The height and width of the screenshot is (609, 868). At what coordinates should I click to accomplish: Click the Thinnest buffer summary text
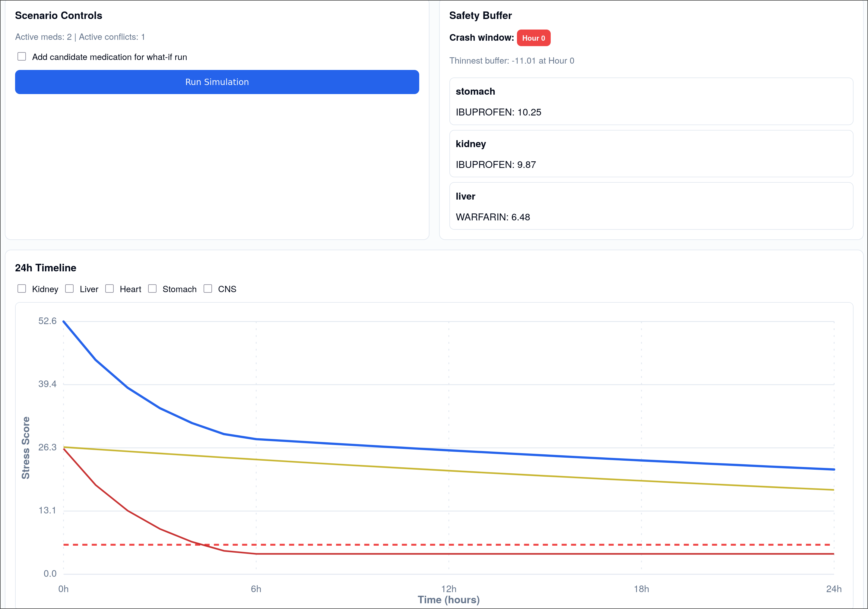512,61
